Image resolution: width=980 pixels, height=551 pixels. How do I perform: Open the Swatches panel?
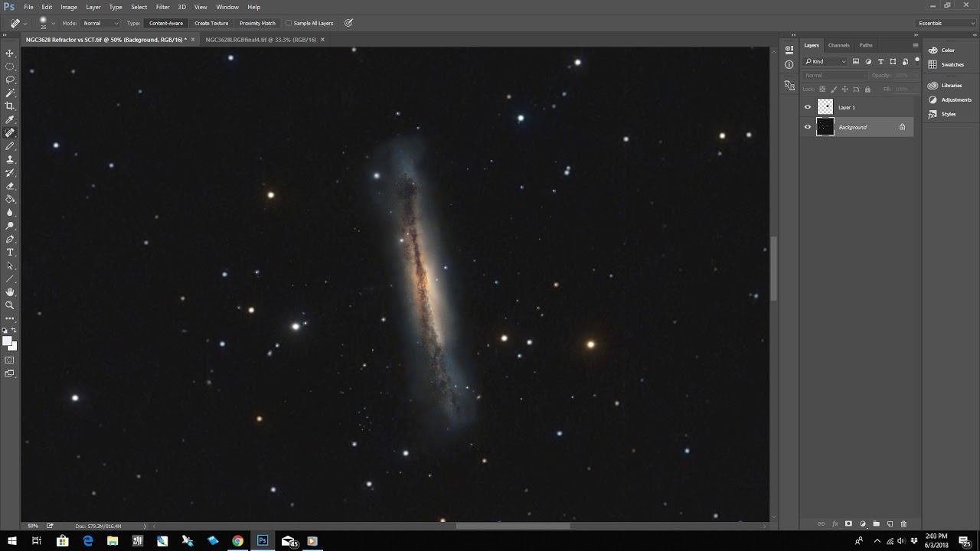click(x=952, y=64)
